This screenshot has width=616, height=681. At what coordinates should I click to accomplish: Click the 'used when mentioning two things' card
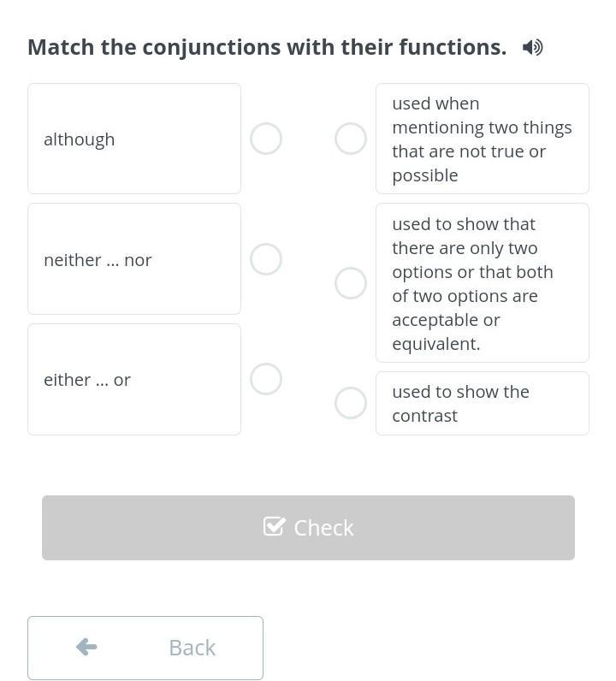pos(483,139)
